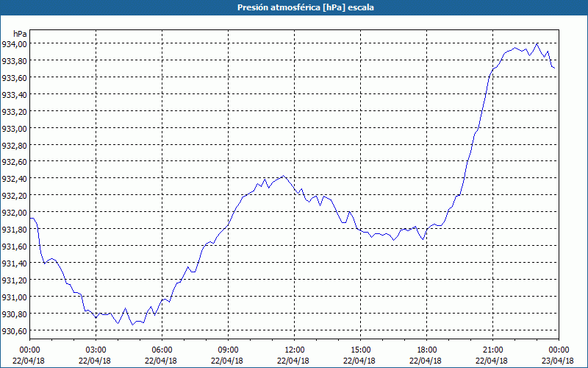The width and height of the screenshot is (588, 368).
Task: Click the 15:00 time label
Action: 360,350
